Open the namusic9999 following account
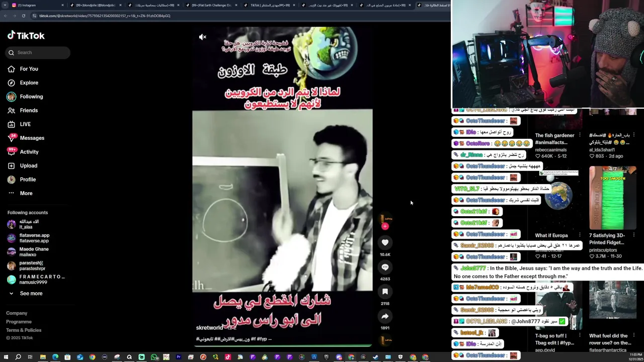 pyautogui.click(x=36, y=280)
